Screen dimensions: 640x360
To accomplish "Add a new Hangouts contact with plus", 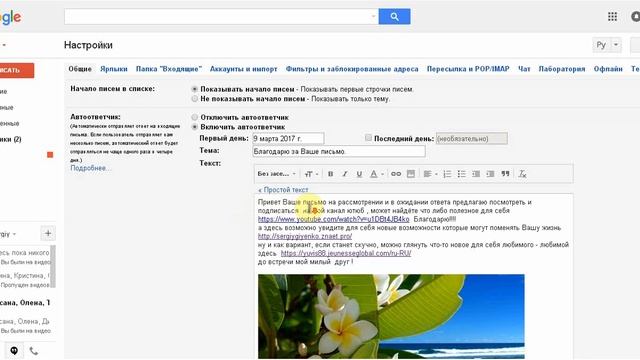I will pos(48,233).
